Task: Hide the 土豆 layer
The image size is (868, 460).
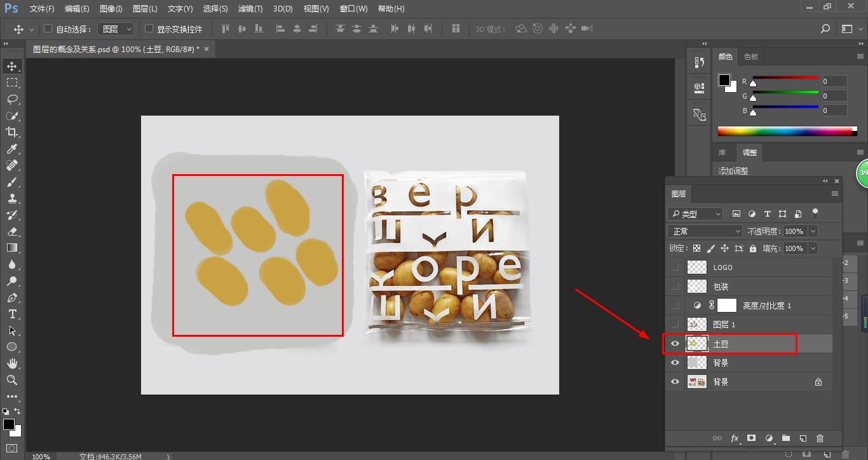Action: point(675,344)
